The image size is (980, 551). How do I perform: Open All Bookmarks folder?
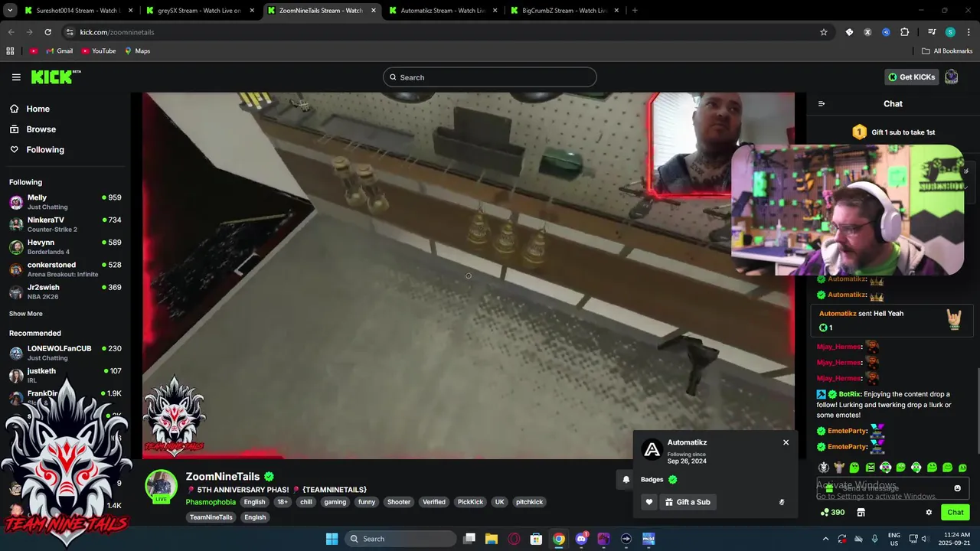coord(947,51)
